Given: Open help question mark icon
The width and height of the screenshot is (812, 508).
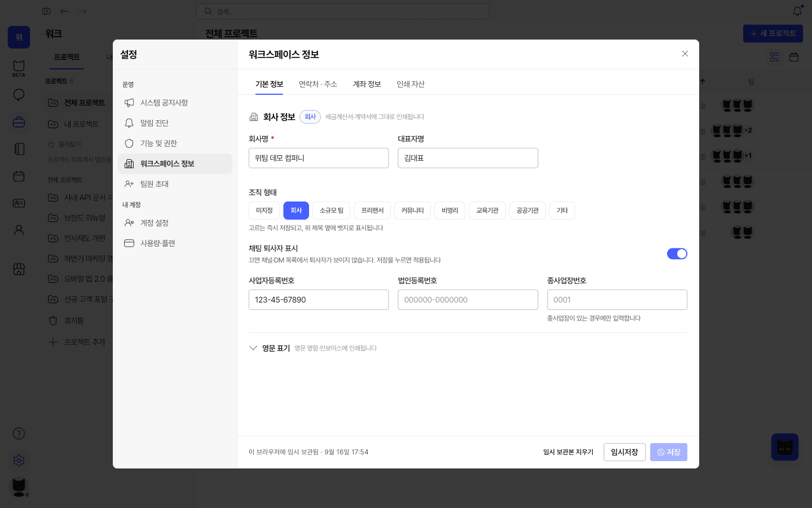Looking at the screenshot, I should [x=19, y=433].
